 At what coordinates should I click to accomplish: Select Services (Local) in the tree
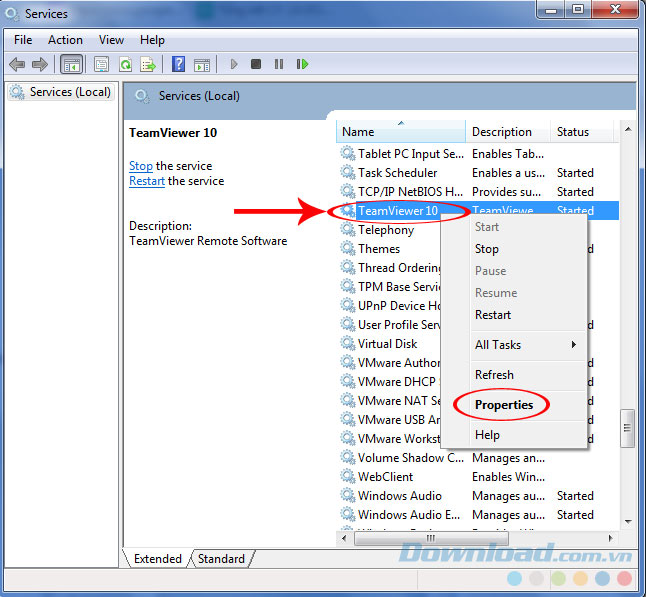pos(63,92)
